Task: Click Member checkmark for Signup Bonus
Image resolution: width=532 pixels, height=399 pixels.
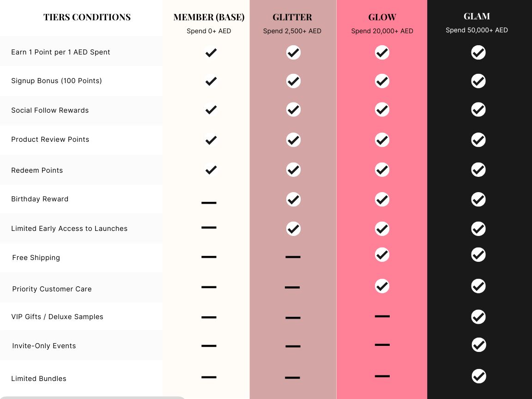Action: 211,81
